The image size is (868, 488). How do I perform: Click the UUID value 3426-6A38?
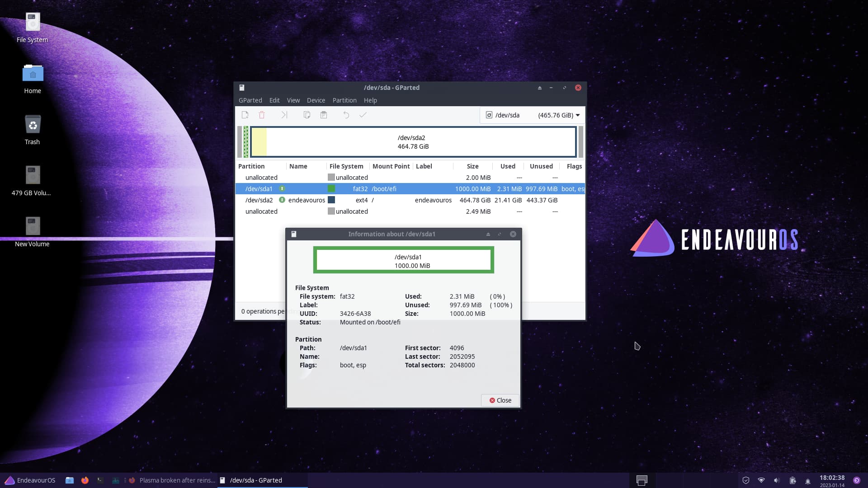pyautogui.click(x=355, y=314)
